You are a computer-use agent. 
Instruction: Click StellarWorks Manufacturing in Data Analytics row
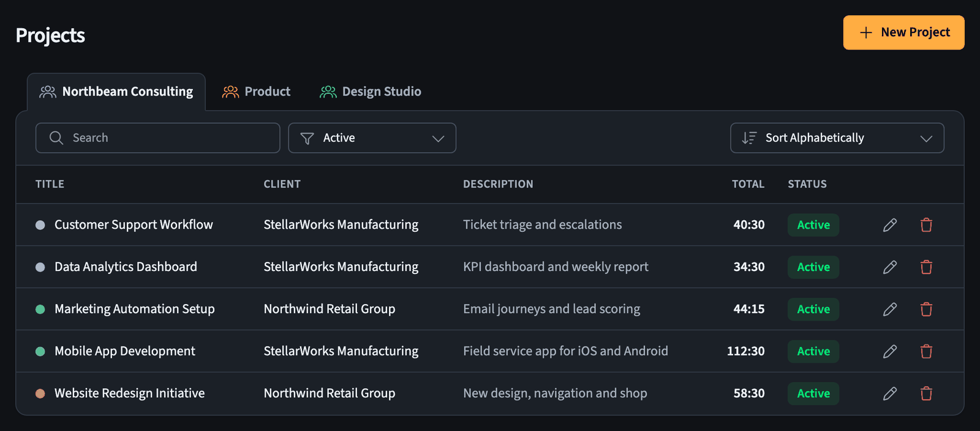pyautogui.click(x=341, y=267)
